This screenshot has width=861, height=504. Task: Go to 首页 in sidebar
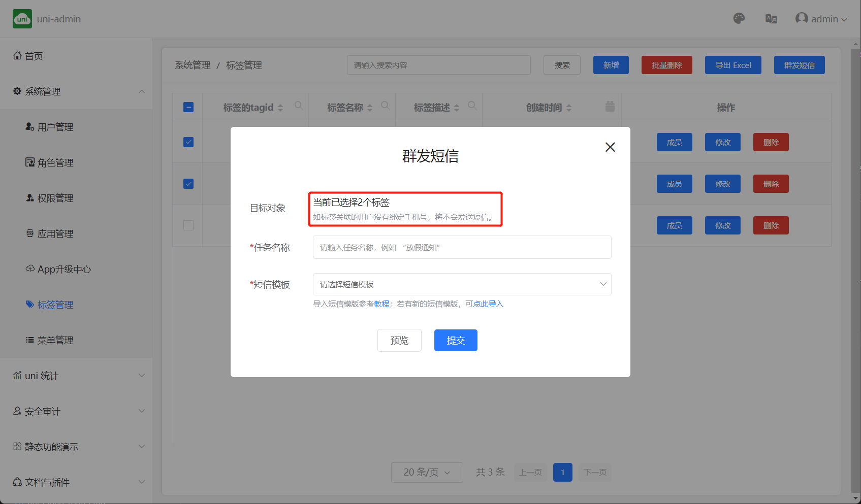tap(76, 56)
